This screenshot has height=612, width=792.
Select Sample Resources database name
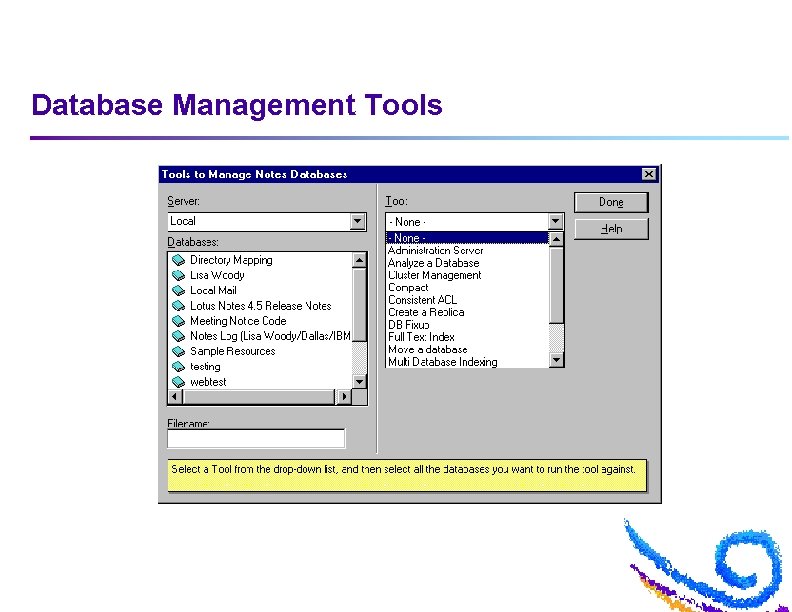coord(232,351)
